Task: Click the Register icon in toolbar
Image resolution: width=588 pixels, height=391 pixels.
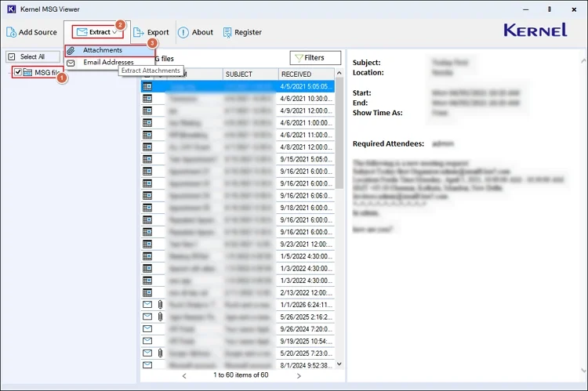Action: click(x=227, y=32)
